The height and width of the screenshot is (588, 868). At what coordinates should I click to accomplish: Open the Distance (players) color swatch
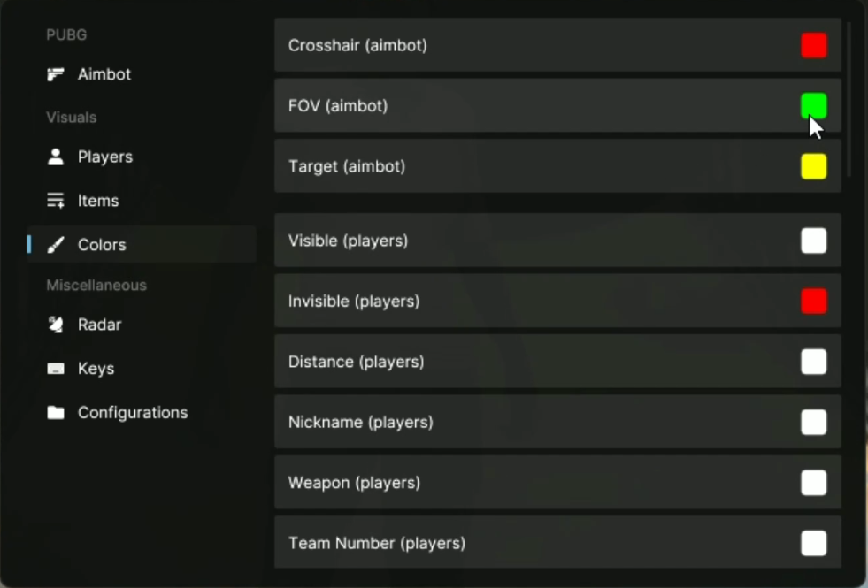click(x=814, y=362)
